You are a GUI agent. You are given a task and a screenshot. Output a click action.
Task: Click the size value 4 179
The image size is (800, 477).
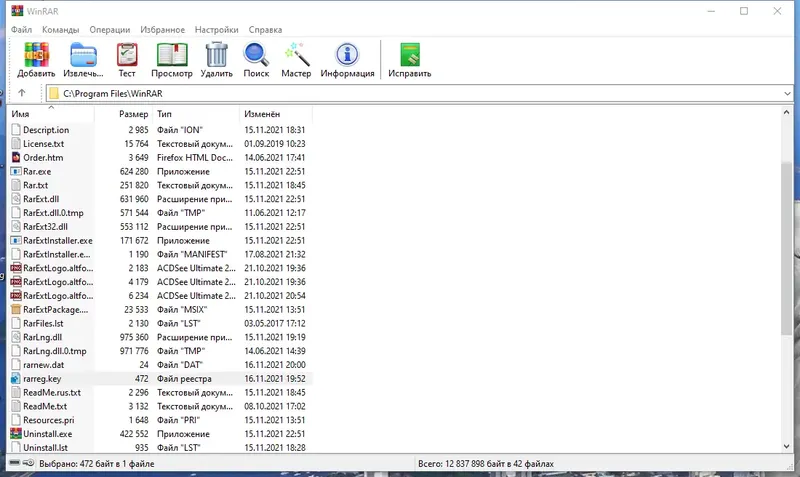pyautogui.click(x=138, y=282)
